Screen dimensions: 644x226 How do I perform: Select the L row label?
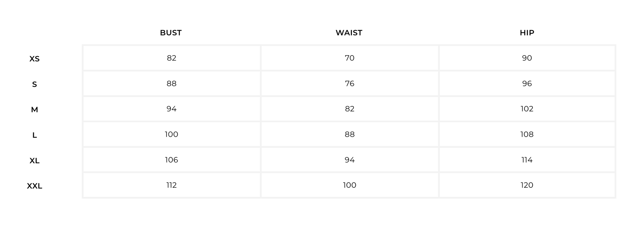point(34,135)
